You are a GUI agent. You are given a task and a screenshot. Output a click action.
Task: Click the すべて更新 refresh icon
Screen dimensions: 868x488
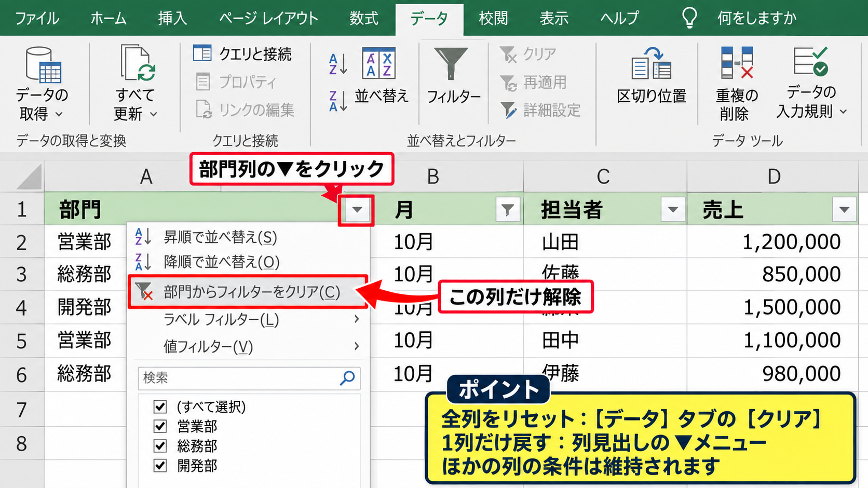click(138, 63)
